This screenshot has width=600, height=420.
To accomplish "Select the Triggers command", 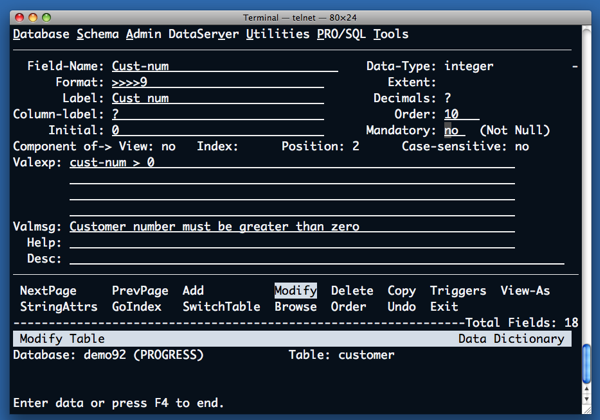I will point(458,291).
